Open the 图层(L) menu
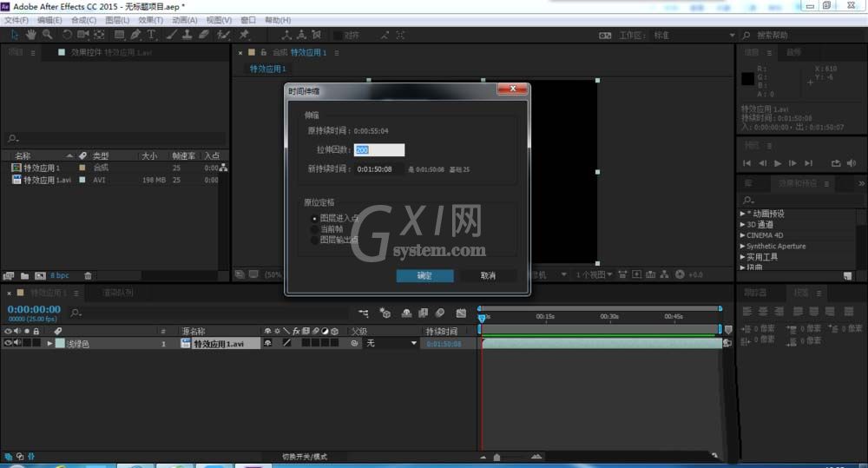 (117, 20)
